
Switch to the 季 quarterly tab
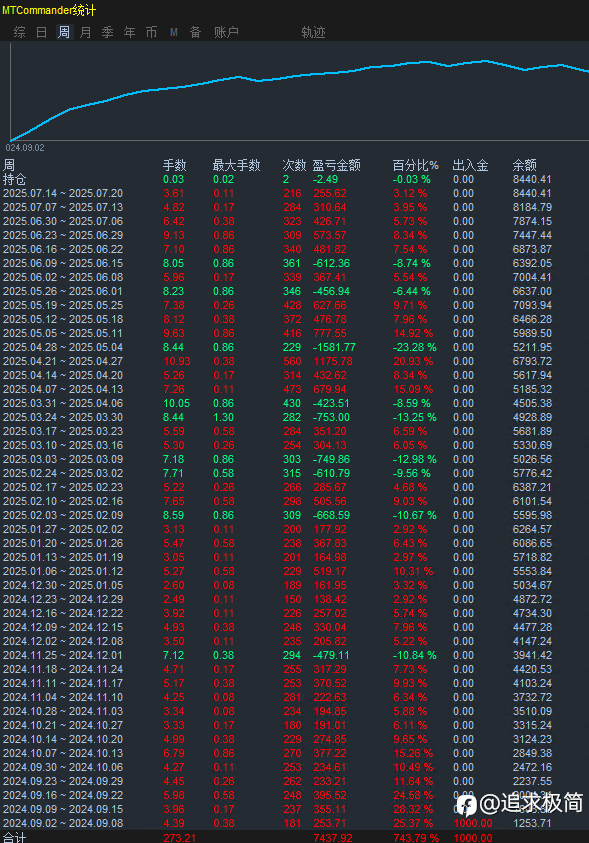click(x=107, y=32)
